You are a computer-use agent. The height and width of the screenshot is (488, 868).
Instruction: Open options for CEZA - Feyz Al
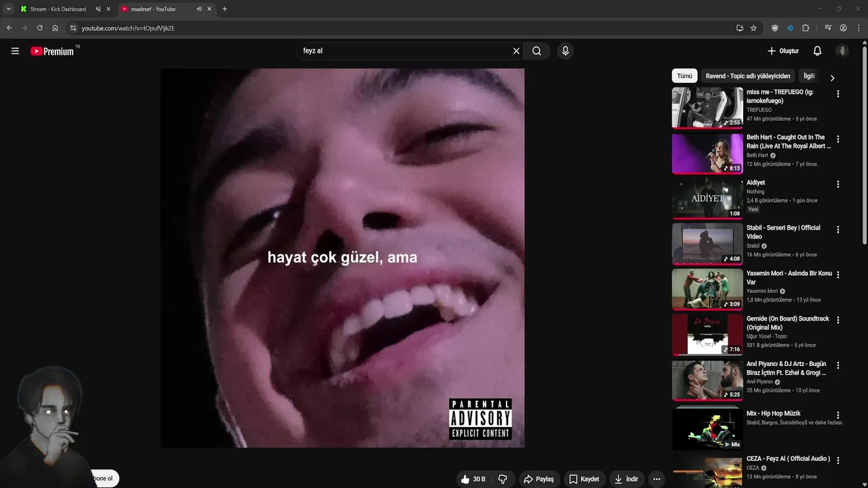point(837,460)
